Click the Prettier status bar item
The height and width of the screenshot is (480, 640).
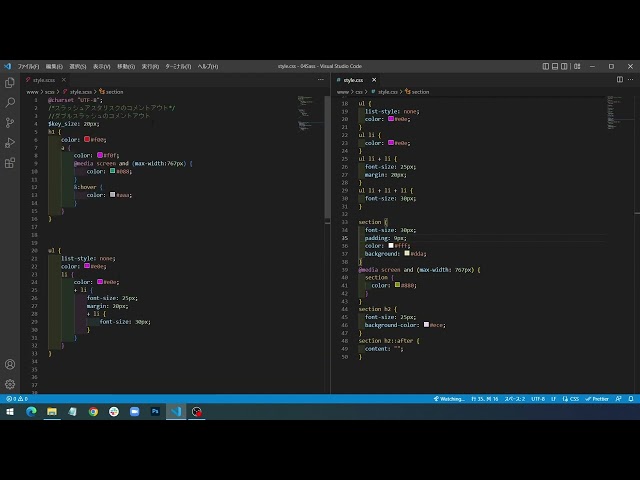(597, 399)
